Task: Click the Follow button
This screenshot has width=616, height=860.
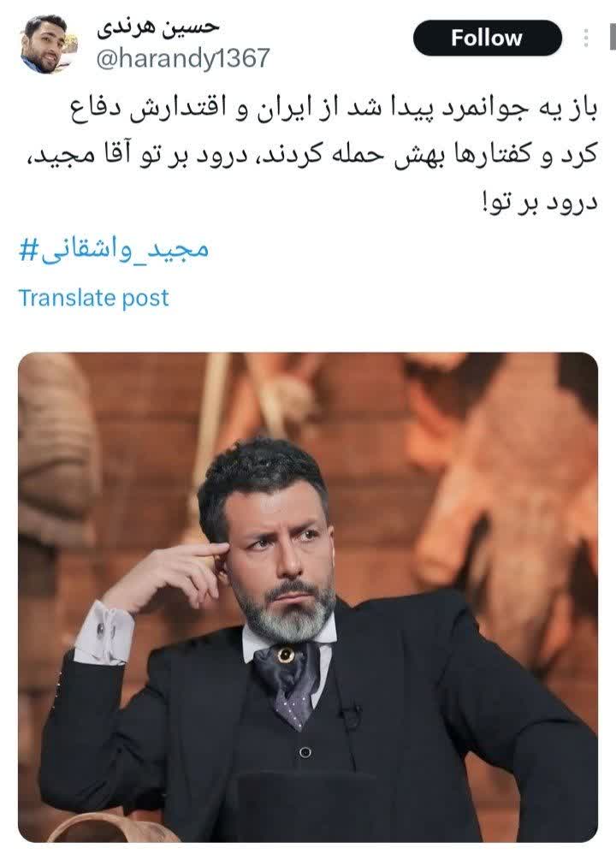Action: [487, 38]
